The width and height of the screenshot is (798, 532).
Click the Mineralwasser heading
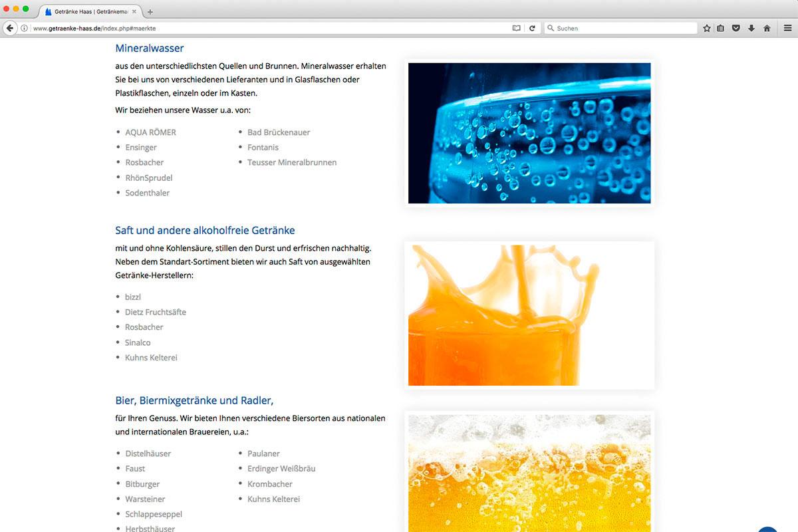point(150,48)
